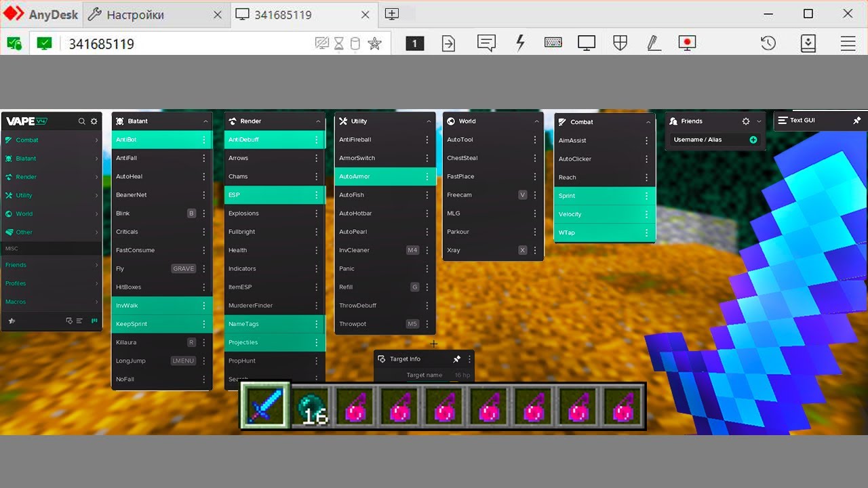Select Utility in the Vape sidebar
This screenshot has height=488, width=868.
51,195
